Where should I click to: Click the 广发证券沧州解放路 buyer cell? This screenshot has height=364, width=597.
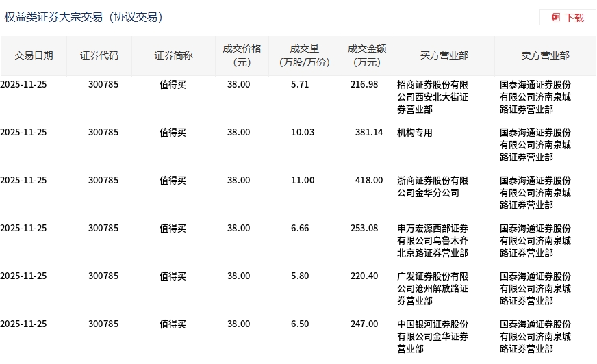(433, 288)
